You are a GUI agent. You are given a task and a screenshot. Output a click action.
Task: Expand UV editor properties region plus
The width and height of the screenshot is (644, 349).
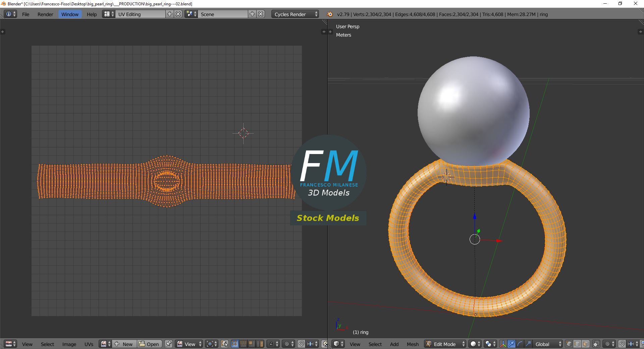pos(324,32)
